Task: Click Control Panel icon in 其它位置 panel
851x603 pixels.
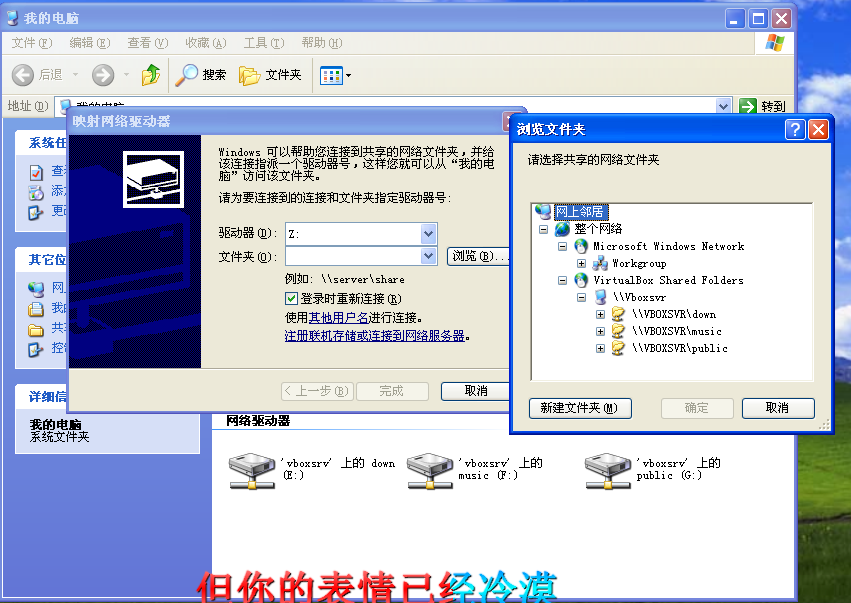Action: click(x=36, y=349)
